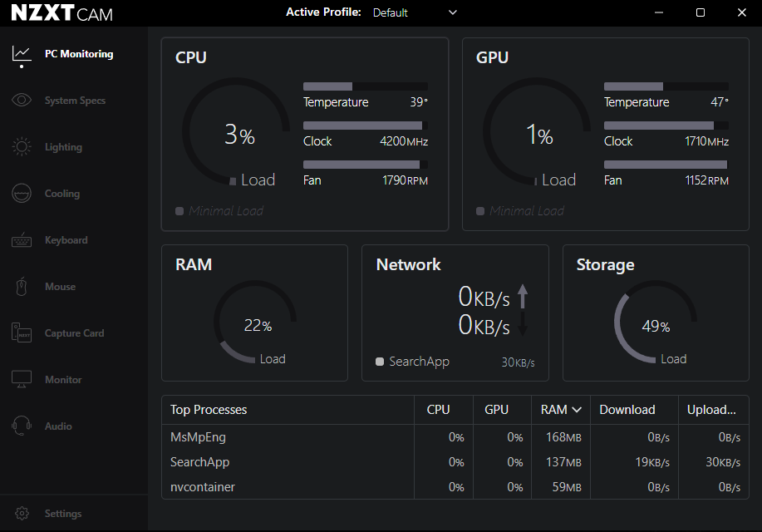Click the RAM column sort arrow
Screen dimensions: 762x532
click(x=576, y=410)
